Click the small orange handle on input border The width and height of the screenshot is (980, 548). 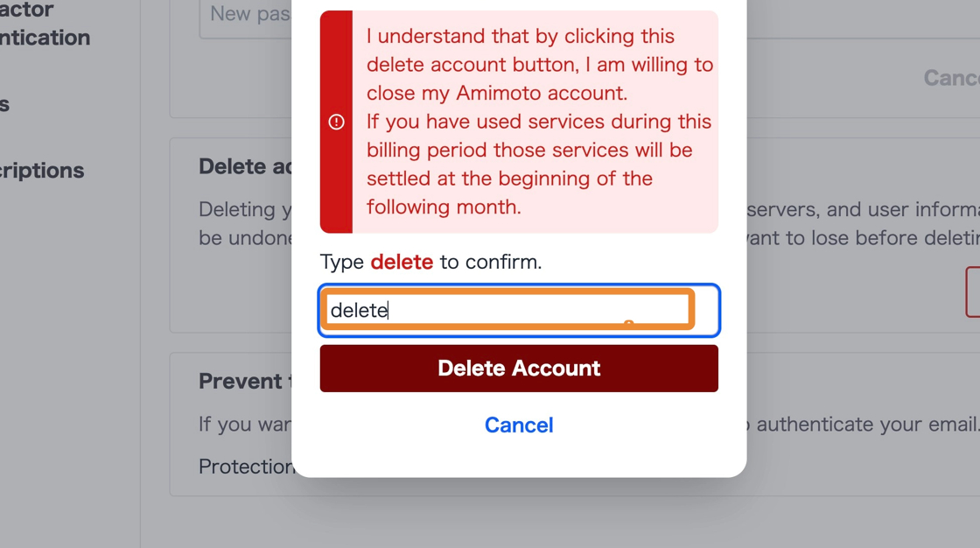point(628,325)
